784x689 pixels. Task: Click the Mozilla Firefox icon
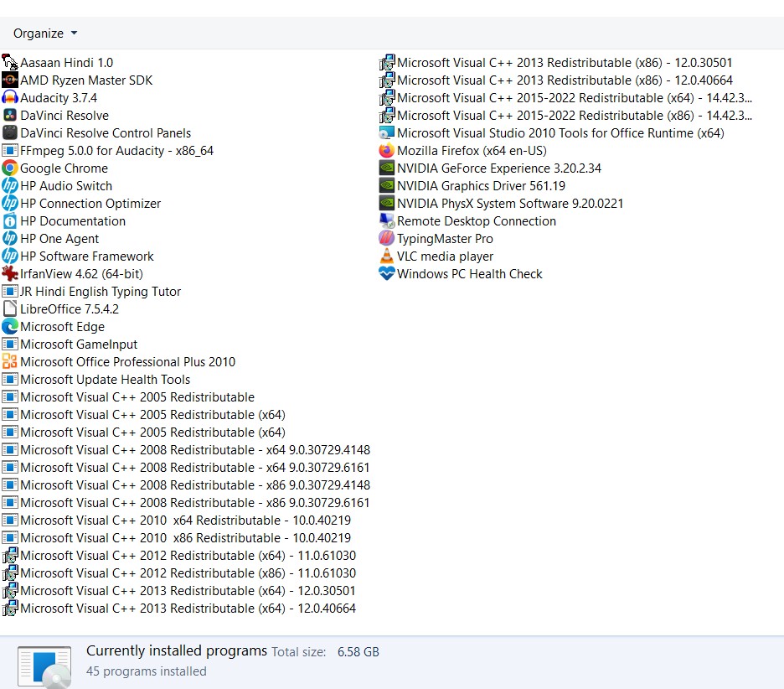click(386, 151)
